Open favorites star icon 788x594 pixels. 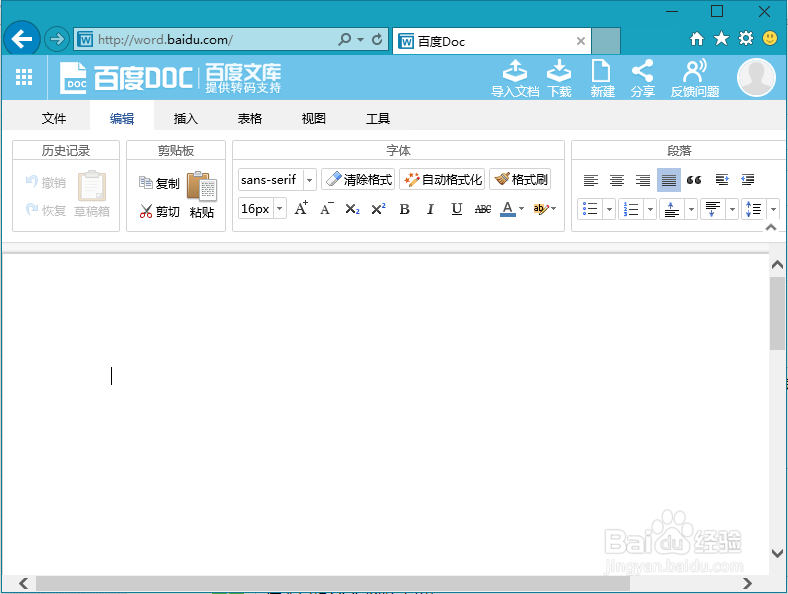pos(721,38)
